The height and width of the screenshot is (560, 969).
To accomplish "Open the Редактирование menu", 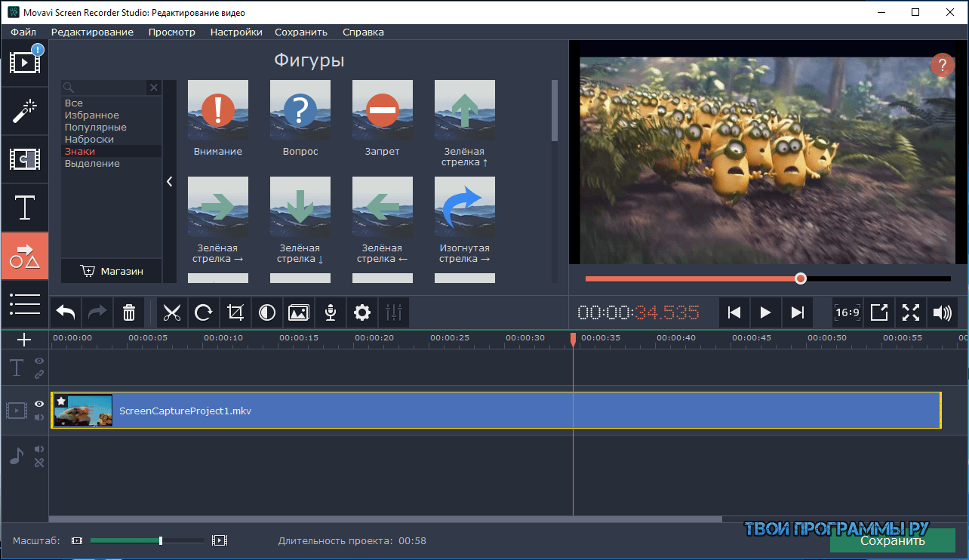I will point(92,32).
